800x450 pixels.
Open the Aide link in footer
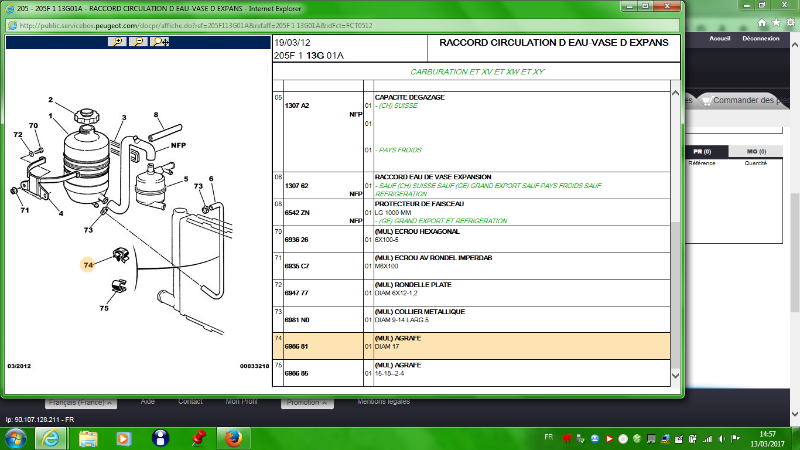pyautogui.click(x=147, y=402)
